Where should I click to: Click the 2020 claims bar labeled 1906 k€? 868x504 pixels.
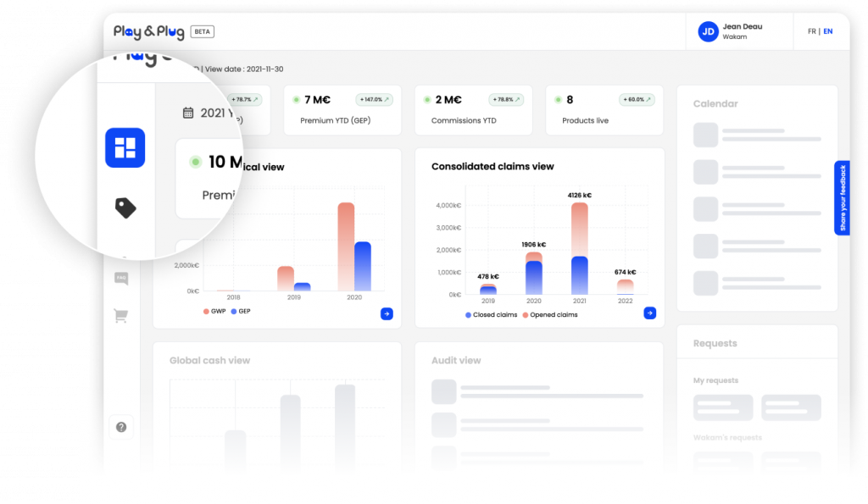coord(534,273)
